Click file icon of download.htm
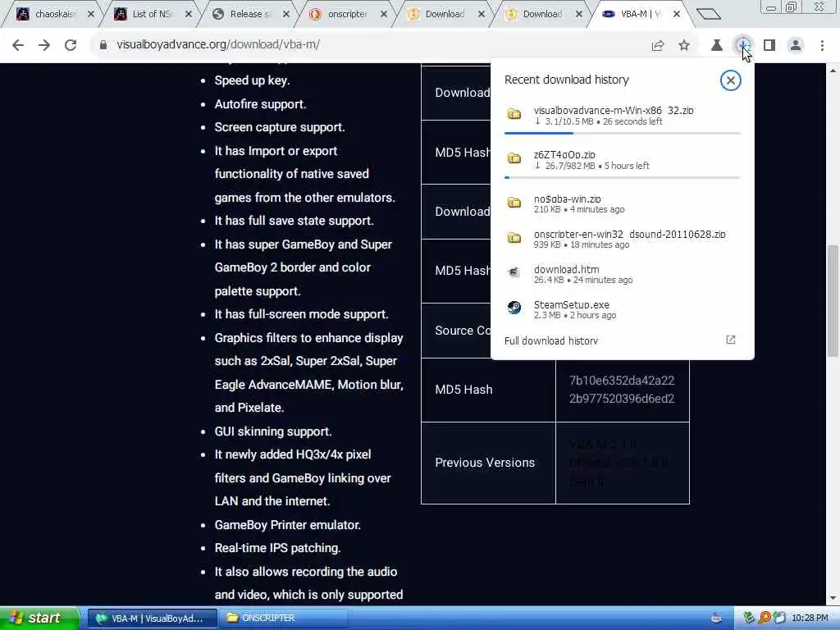The width and height of the screenshot is (840, 630). (x=514, y=272)
